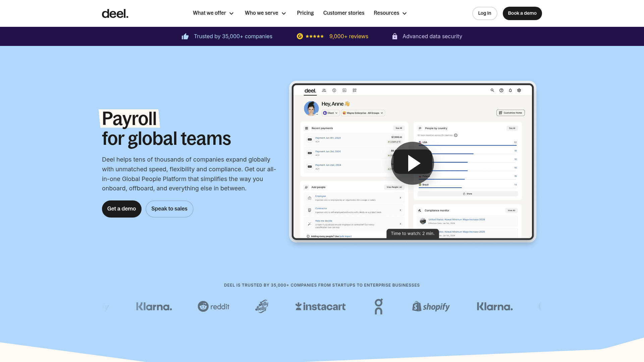This screenshot has height=362, width=644.
Task: Click View People List button
Action: [394, 187]
